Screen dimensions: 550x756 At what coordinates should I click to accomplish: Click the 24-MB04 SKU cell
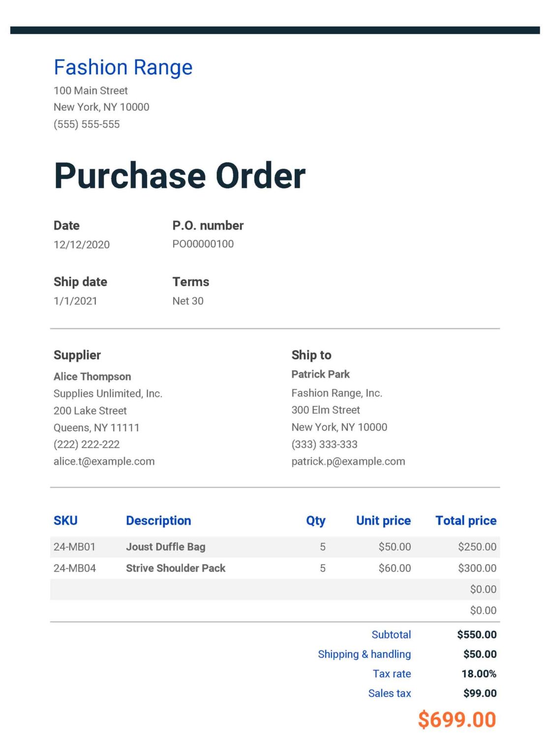pyautogui.click(x=75, y=568)
